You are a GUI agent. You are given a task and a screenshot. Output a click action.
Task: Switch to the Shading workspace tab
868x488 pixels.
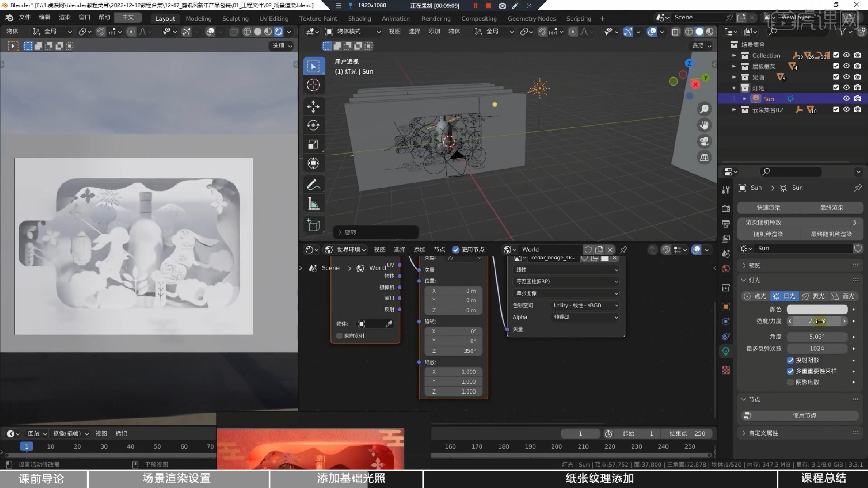pyautogui.click(x=359, y=19)
